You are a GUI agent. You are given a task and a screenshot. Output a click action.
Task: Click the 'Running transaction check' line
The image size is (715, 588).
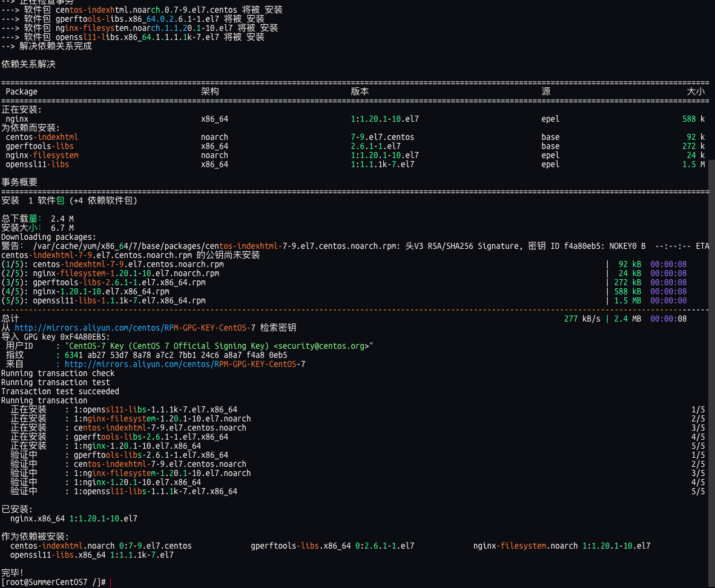coord(58,374)
